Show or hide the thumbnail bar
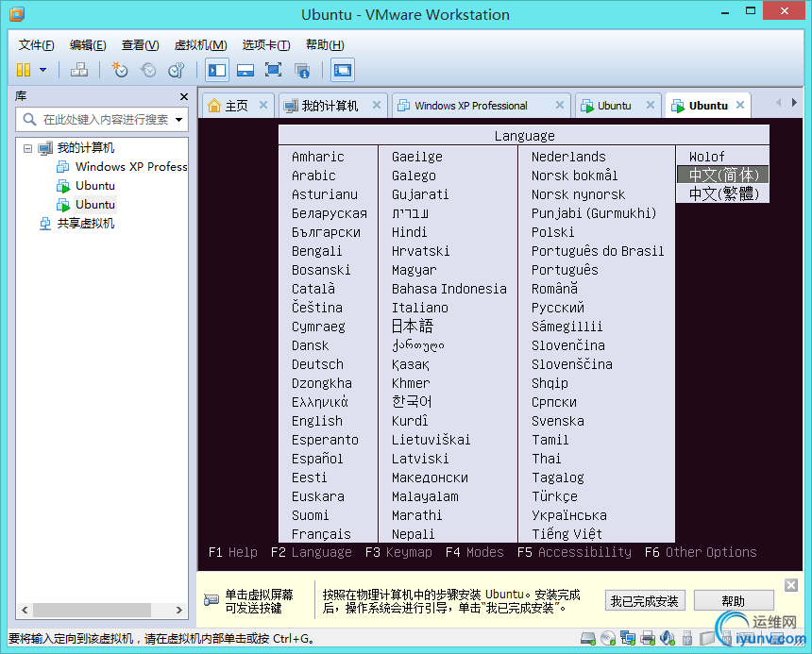The width and height of the screenshot is (812, 654). pos(245,70)
